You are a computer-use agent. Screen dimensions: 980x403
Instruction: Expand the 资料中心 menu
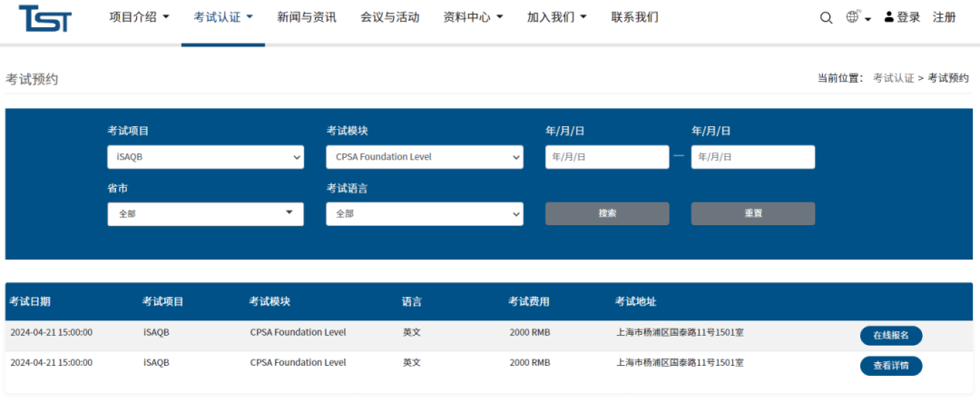tap(473, 17)
